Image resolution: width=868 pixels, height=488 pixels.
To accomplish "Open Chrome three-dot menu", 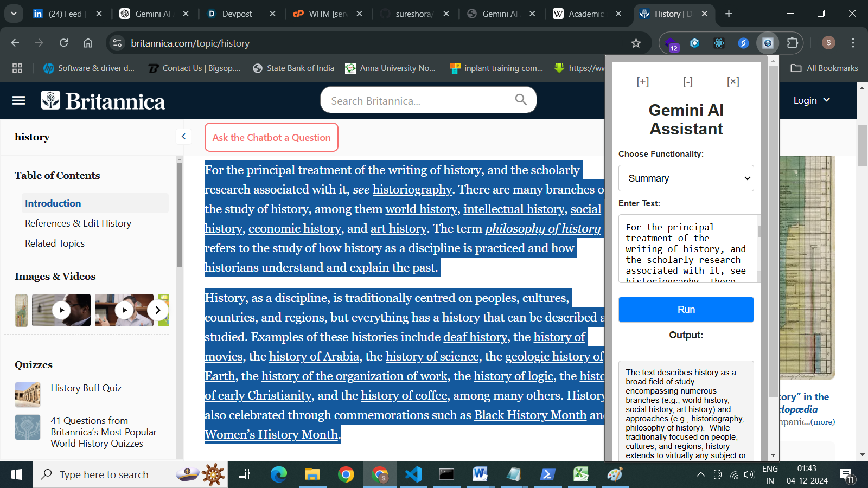I will point(853,43).
